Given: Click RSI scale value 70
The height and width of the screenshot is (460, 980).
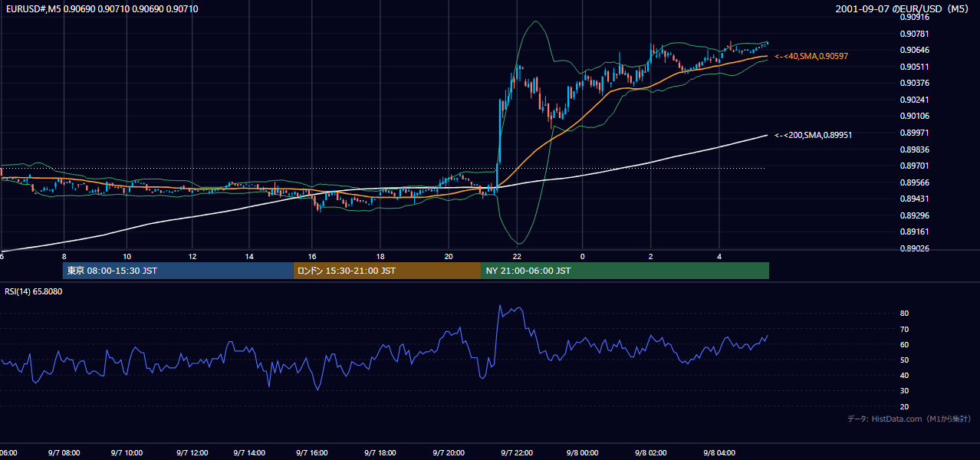Looking at the screenshot, I should (904, 330).
